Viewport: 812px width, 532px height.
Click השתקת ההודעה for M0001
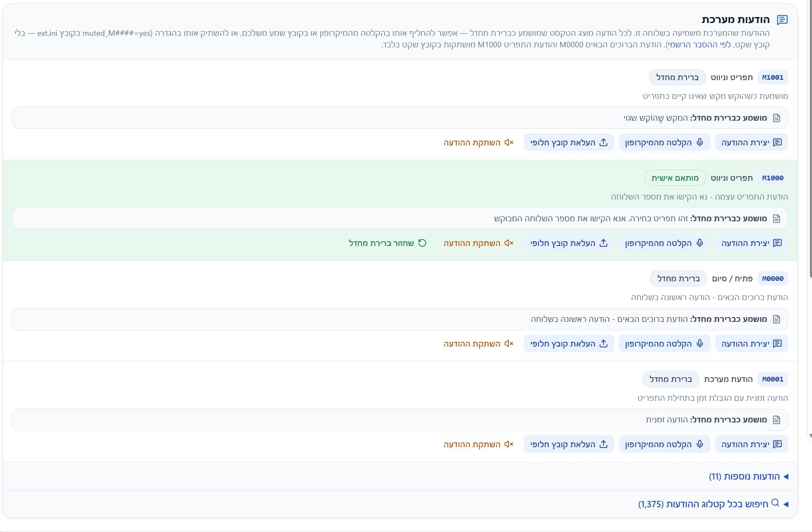pyautogui.click(x=479, y=444)
